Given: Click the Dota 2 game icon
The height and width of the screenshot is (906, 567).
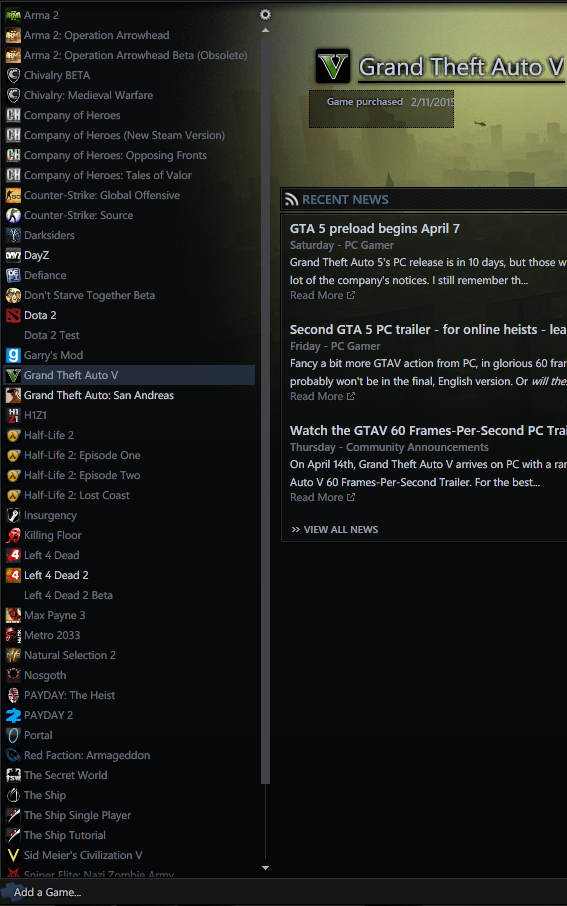Looking at the screenshot, I should pos(13,315).
